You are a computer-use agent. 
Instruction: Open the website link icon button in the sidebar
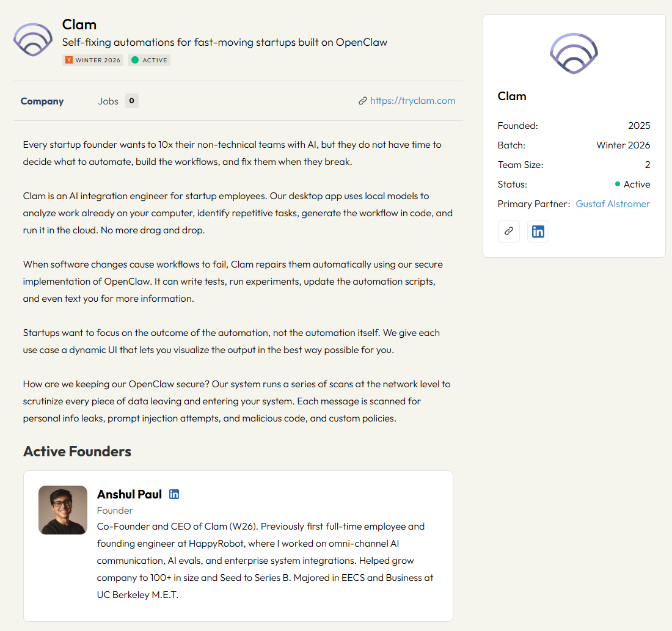point(509,232)
